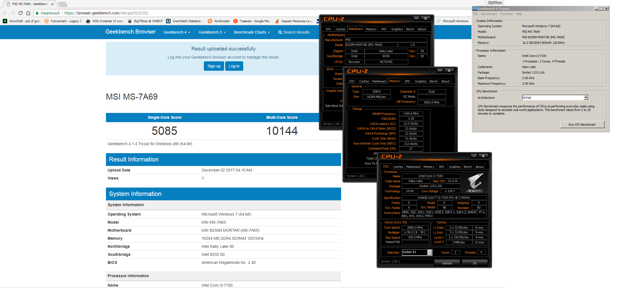Screen dimensions: 644x288
Task: Click the Upload Date December 02 2017 value
Action: 227,170
